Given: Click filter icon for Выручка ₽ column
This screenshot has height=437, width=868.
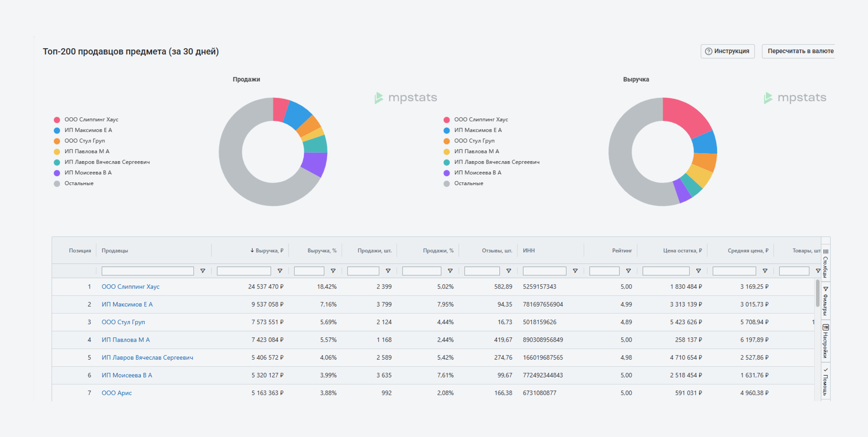Looking at the screenshot, I should (280, 271).
